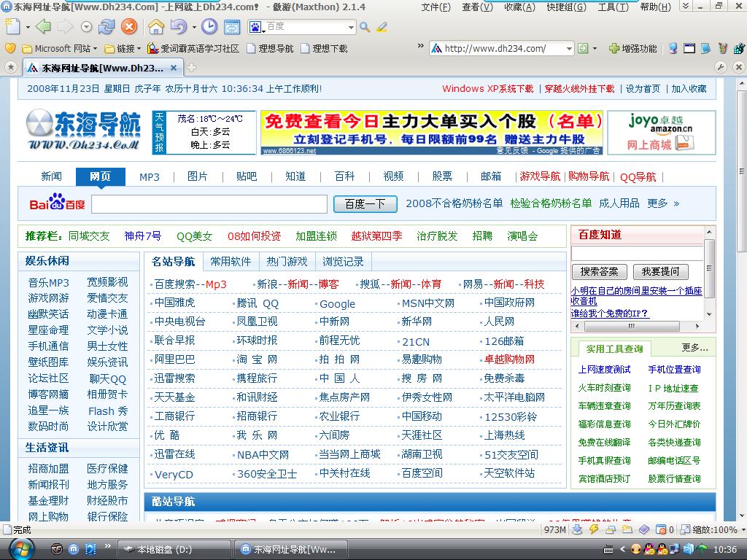Stop loading with the orange X icon
The height and width of the screenshot is (560, 747).
pos(128,27)
